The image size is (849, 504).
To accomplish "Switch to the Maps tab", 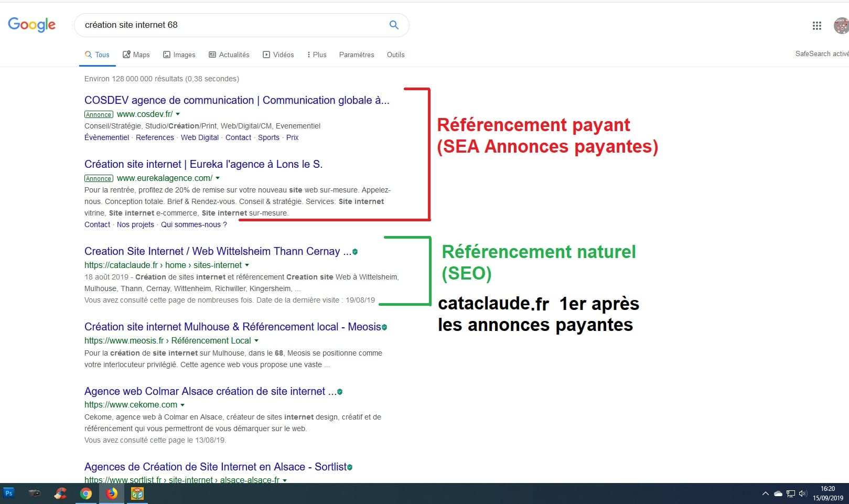I will [x=136, y=55].
